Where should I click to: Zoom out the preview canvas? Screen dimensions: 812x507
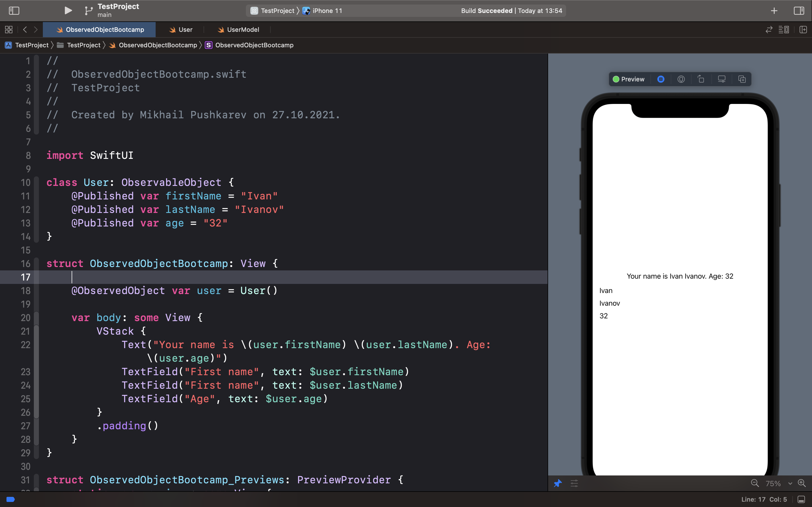pyautogui.click(x=754, y=483)
